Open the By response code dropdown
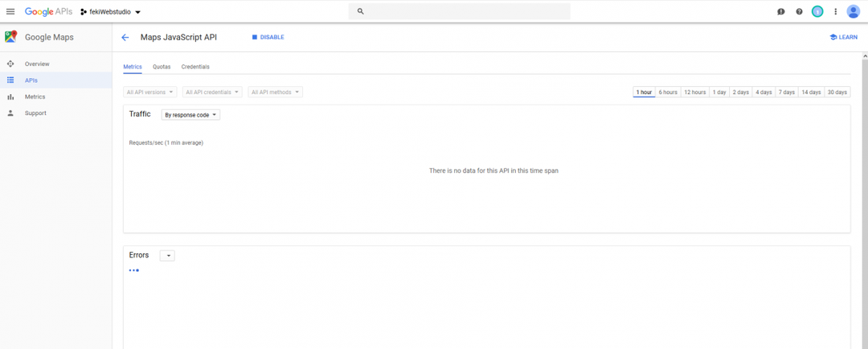Screen dimensions: 868x349 (190, 115)
